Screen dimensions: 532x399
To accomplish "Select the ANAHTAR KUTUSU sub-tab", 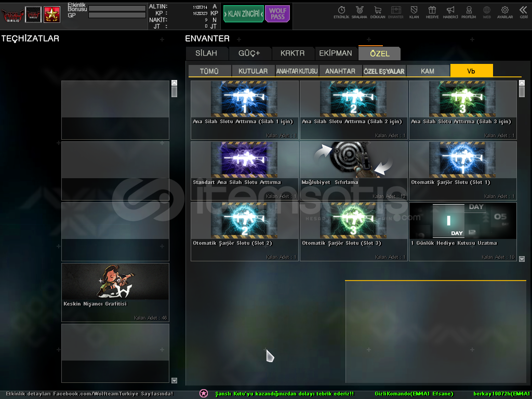I will tap(297, 71).
